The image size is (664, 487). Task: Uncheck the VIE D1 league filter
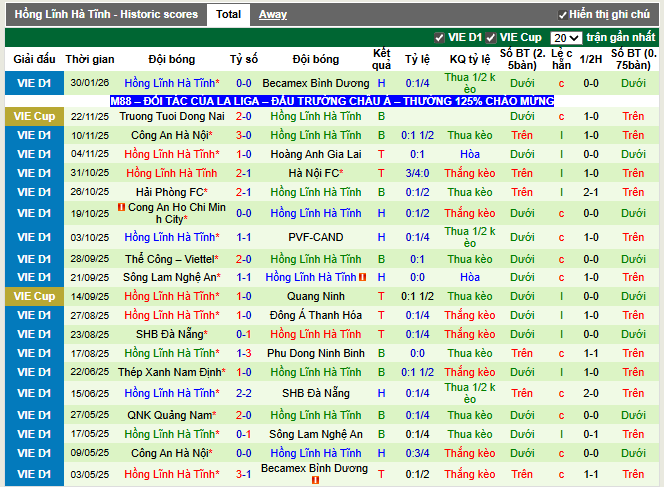click(439, 38)
